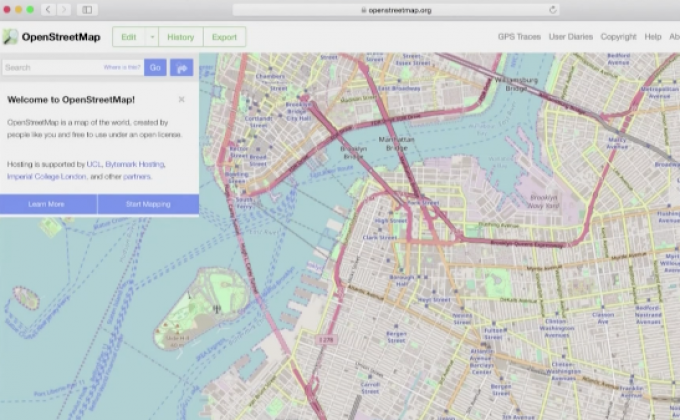Image resolution: width=680 pixels, height=420 pixels.
Task: Open the directions arrow button
Action: (182, 68)
